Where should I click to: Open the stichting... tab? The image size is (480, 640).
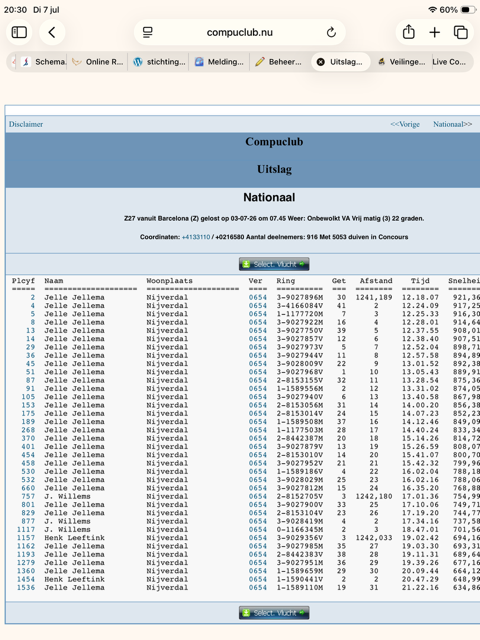click(158, 62)
